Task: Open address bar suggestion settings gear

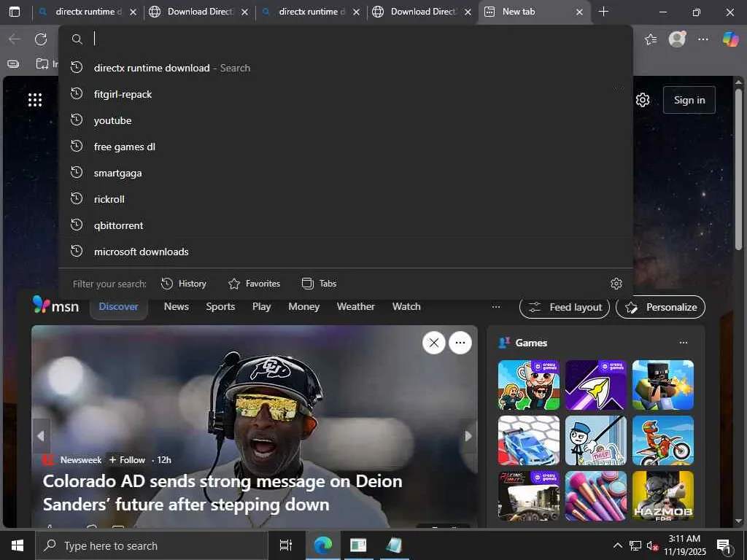Action: click(616, 284)
